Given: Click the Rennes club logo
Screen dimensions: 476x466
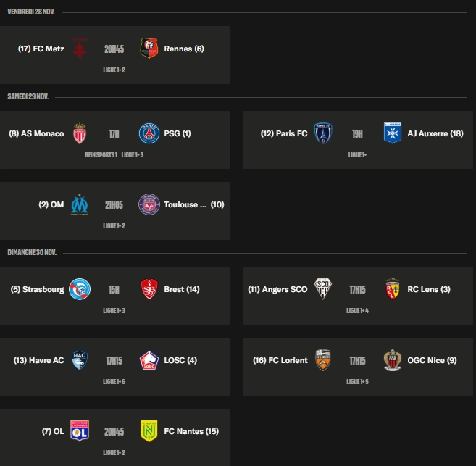Looking at the screenshot, I should point(149,49).
